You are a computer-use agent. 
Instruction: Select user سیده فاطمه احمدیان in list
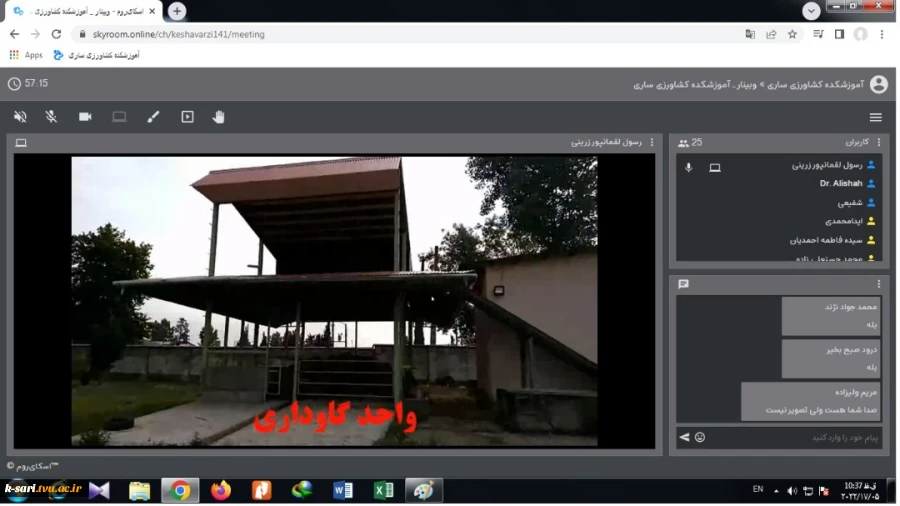coord(826,240)
